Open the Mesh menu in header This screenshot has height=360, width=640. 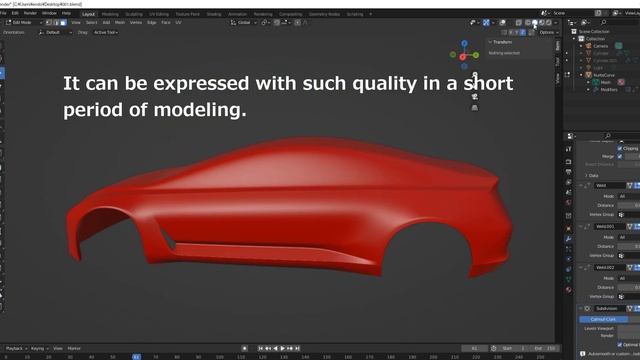pyautogui.click(x=120, y=23)
